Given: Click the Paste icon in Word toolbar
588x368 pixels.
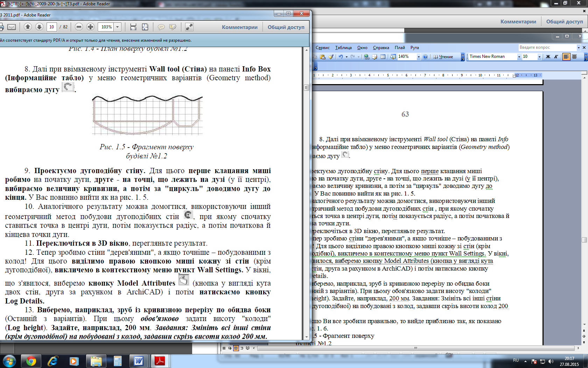Looking at the screenshot, I should tap(323, 57).
